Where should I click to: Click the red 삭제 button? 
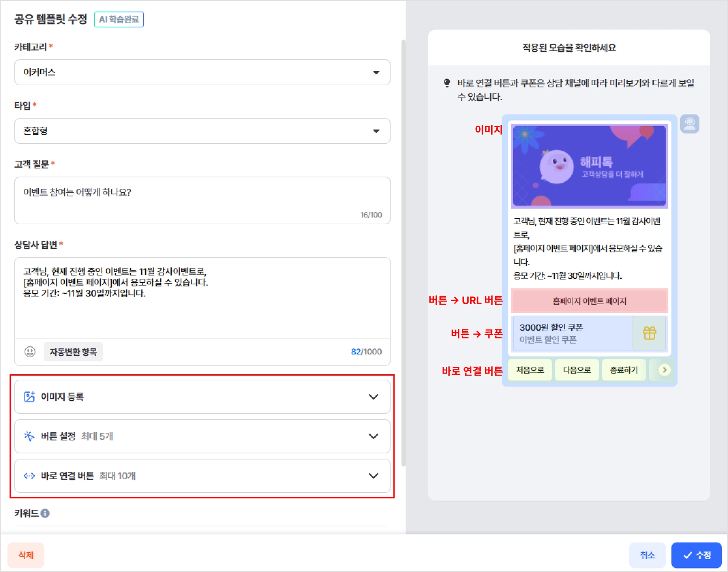pos(26,555)
